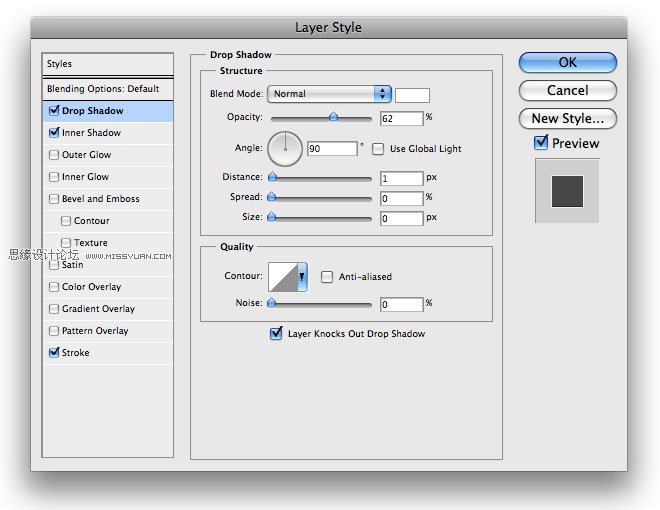
Task: Enable the Inner Glow checkbox
Action: click(54, 177)
